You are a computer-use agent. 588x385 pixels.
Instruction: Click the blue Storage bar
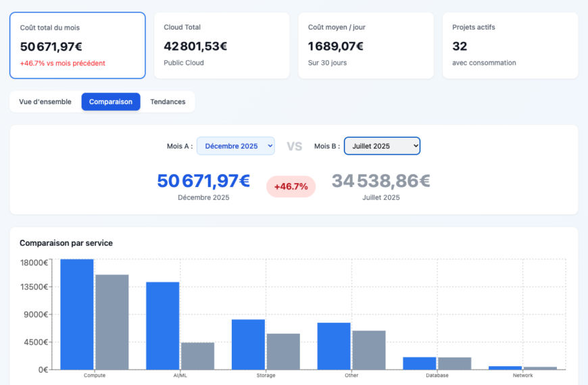[x=248, y=344]
